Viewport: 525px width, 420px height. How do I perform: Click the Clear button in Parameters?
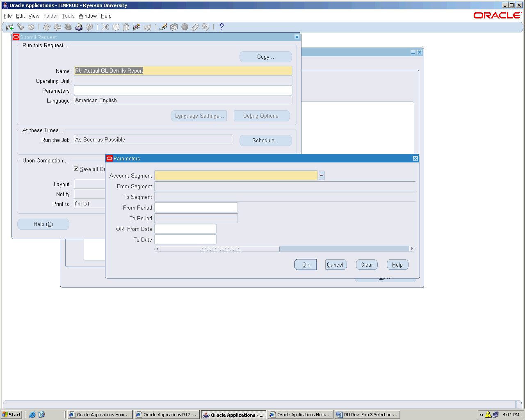(x=367, y=265)
